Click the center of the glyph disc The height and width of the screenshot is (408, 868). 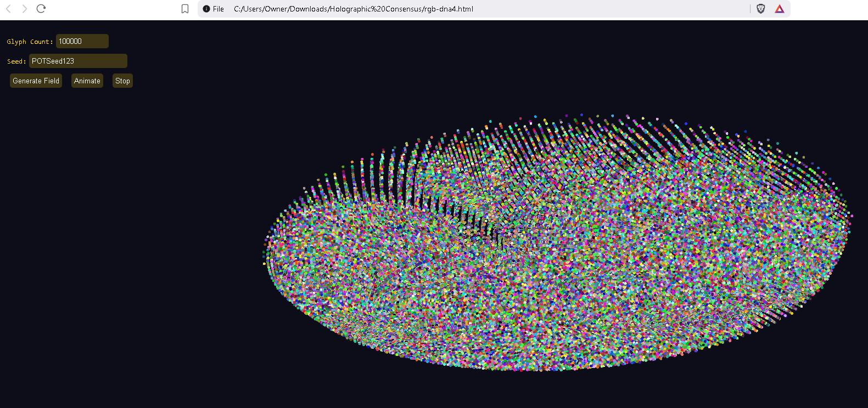point(557,243)
